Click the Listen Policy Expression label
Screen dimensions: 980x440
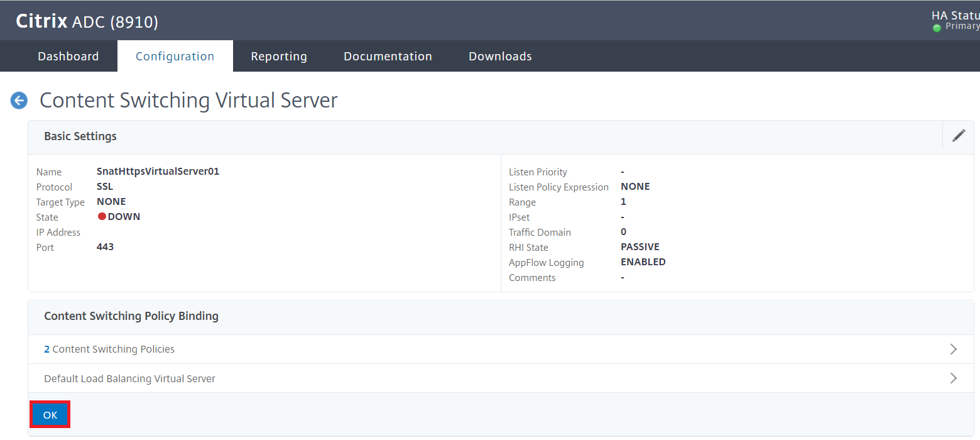[558, 187]
